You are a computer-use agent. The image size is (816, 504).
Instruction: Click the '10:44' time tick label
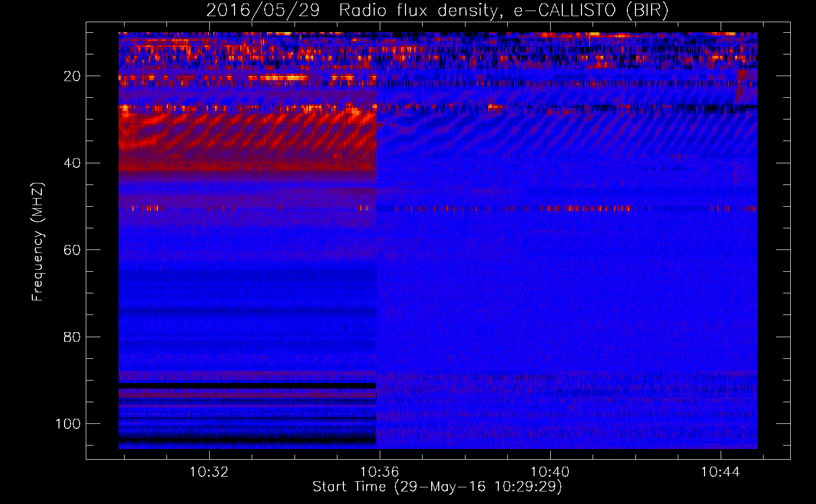tap(721, 472)
